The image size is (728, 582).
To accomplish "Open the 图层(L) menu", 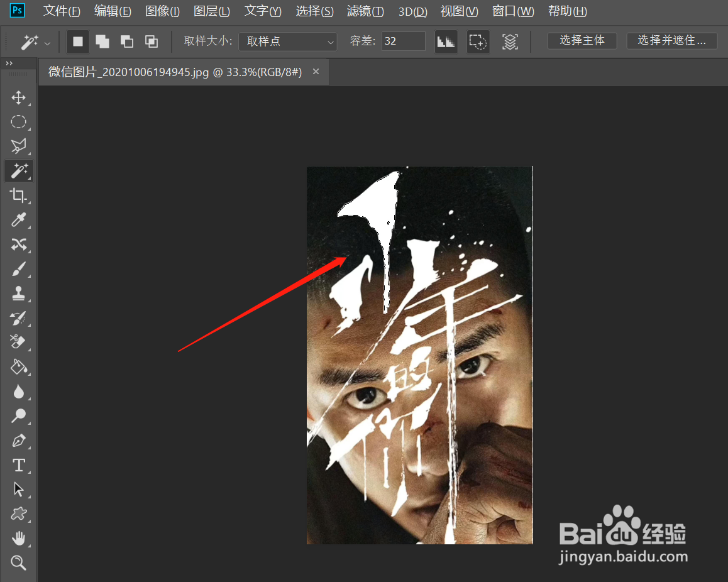I will [x=212, y=11].
